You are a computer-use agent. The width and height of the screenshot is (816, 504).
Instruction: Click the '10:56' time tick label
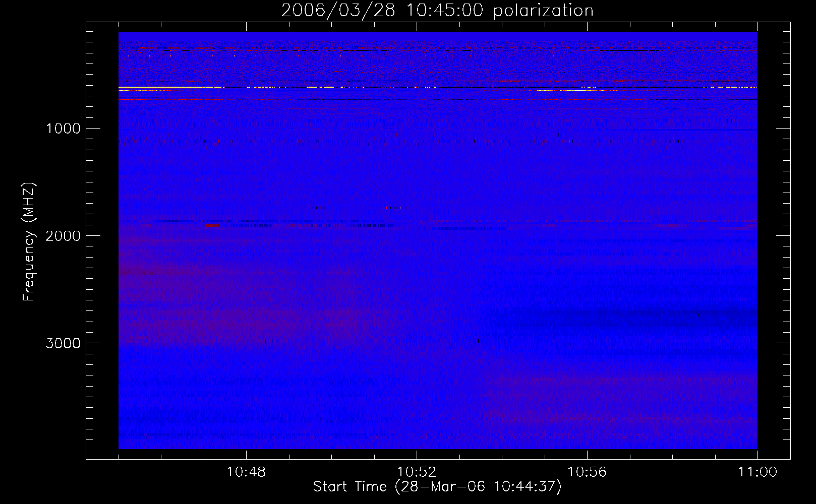[587, 472]
